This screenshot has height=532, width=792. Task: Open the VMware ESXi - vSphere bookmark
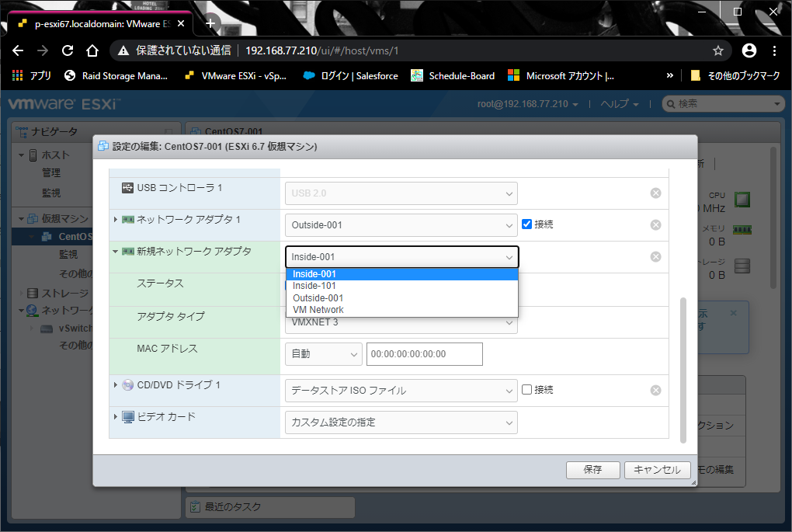[236, 76]
